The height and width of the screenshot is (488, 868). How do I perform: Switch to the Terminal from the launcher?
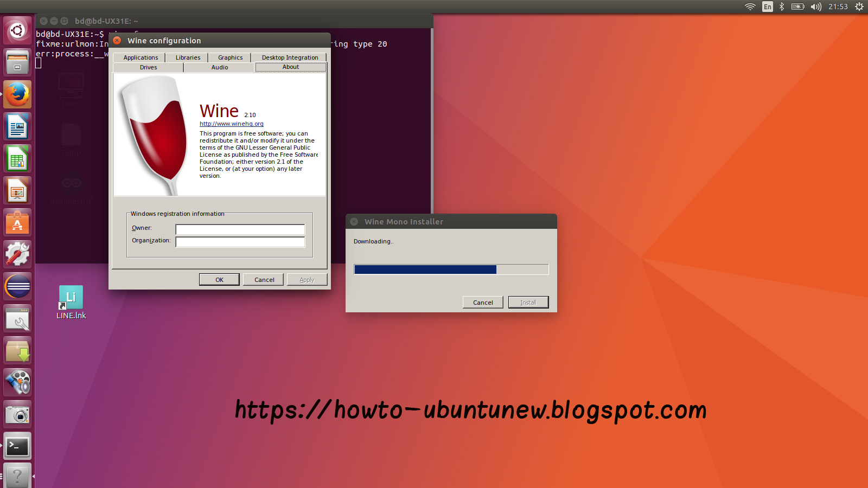point(17,446)
